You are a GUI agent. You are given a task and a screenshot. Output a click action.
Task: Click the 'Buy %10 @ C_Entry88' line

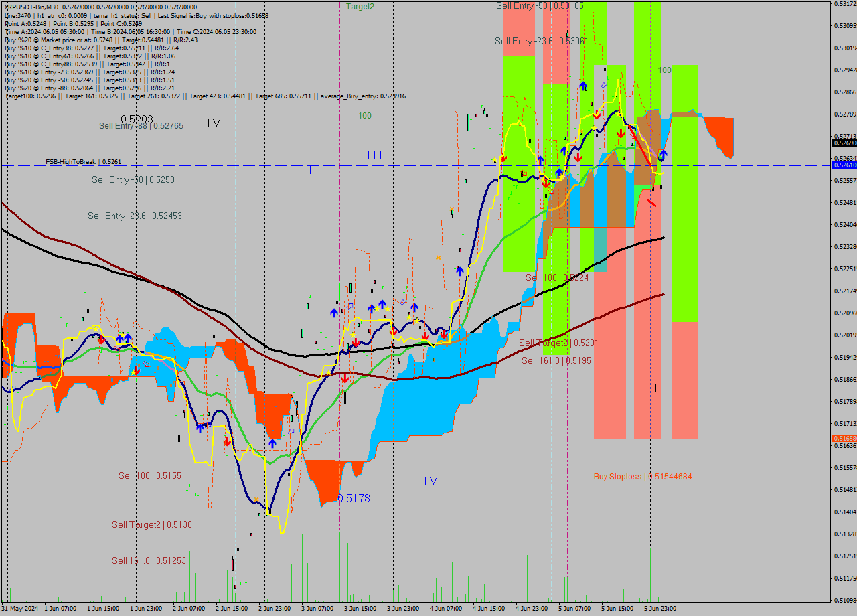pyautogui.click(x=88, y=64)
